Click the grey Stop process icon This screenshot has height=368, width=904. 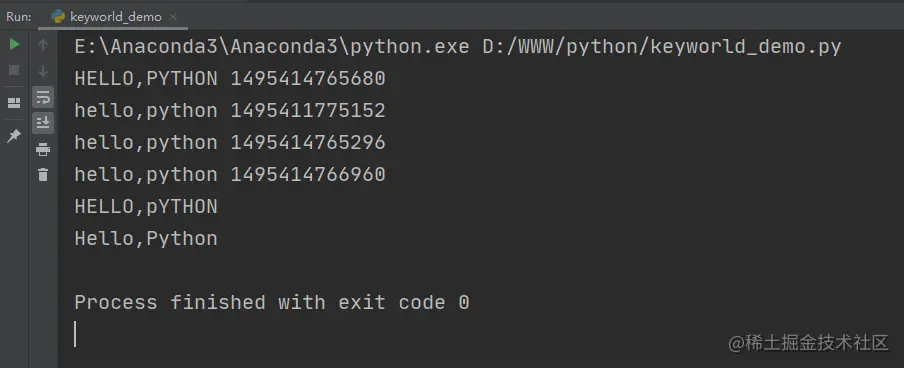point(14,70)
